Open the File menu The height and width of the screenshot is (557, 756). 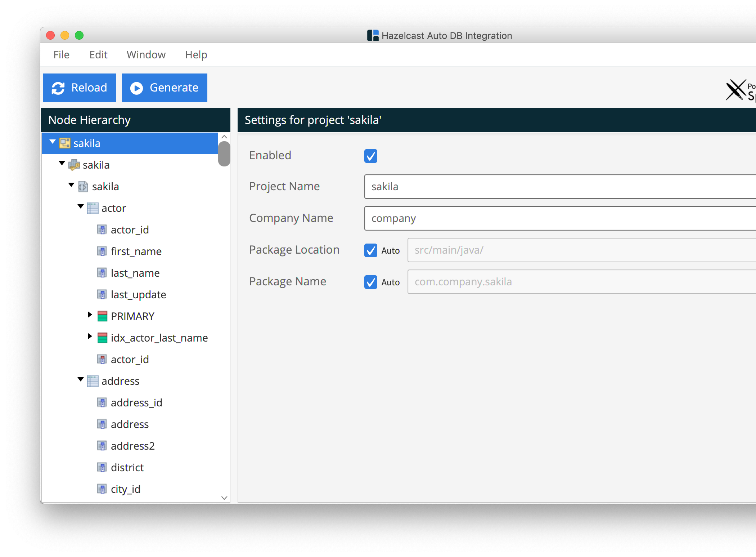coord(61,55)
